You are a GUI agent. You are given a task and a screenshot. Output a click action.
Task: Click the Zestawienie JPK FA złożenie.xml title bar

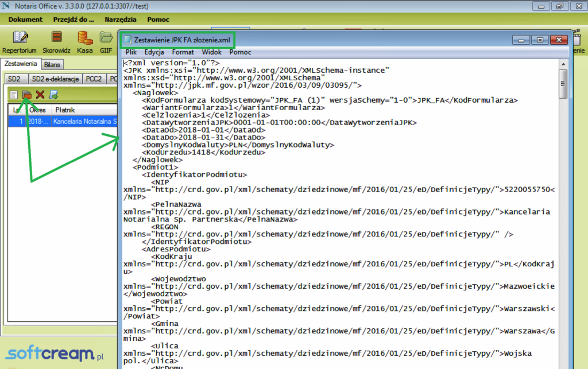click(x=181, y=40)
